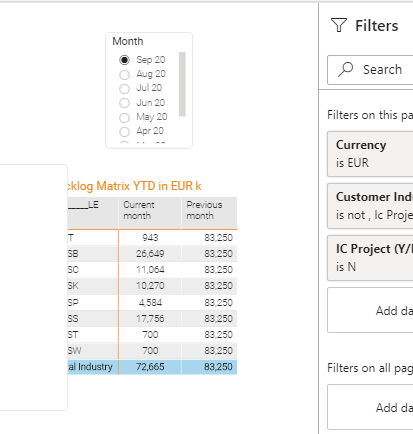Click the SS row label
The width and height of the screenshot is (413, 434).
[73, 318]
